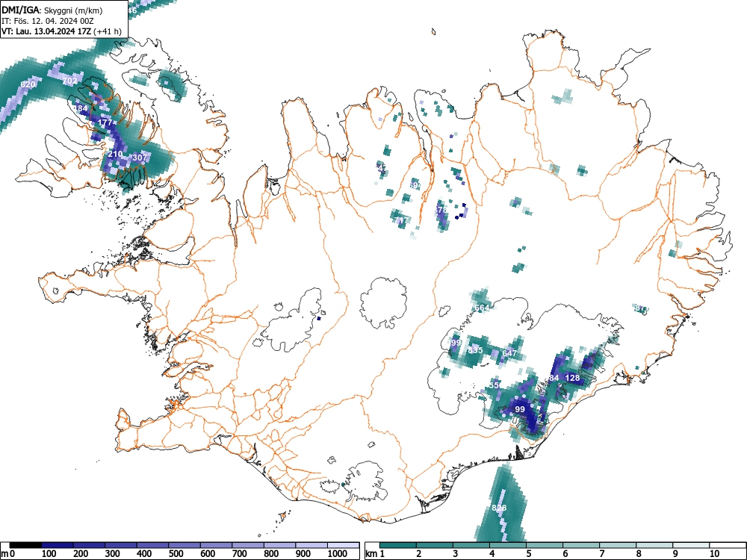This screenshot has height=560, width=747.
Task: Select the '828' value offshore to the south
Action: 499,508
